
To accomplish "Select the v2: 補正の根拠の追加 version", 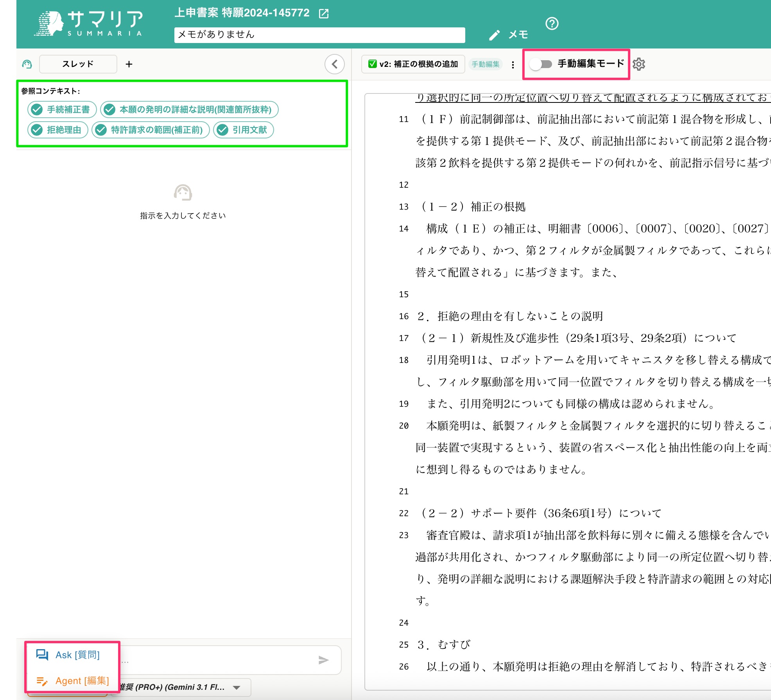I will pos(413,64).
